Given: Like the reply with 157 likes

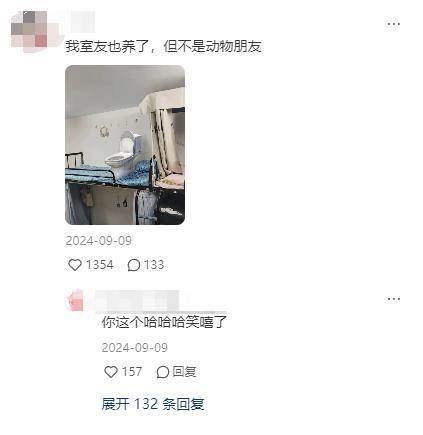Looking at the screenshot, I should [x=111, y=372].
